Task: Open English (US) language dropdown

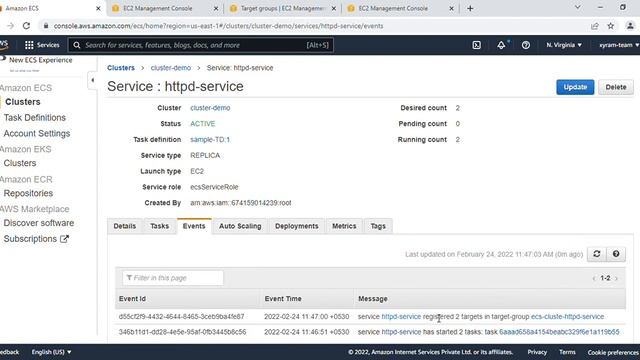Action: pos(51,352)
